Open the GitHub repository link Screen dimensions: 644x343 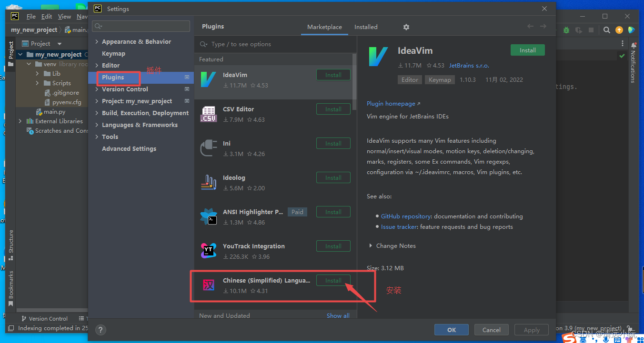(406, 216)
